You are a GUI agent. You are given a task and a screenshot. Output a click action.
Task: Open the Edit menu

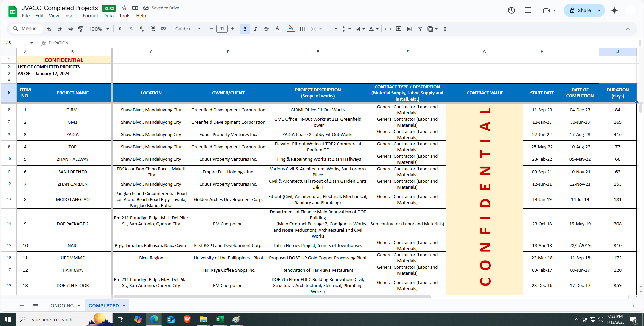coord(39,16)
